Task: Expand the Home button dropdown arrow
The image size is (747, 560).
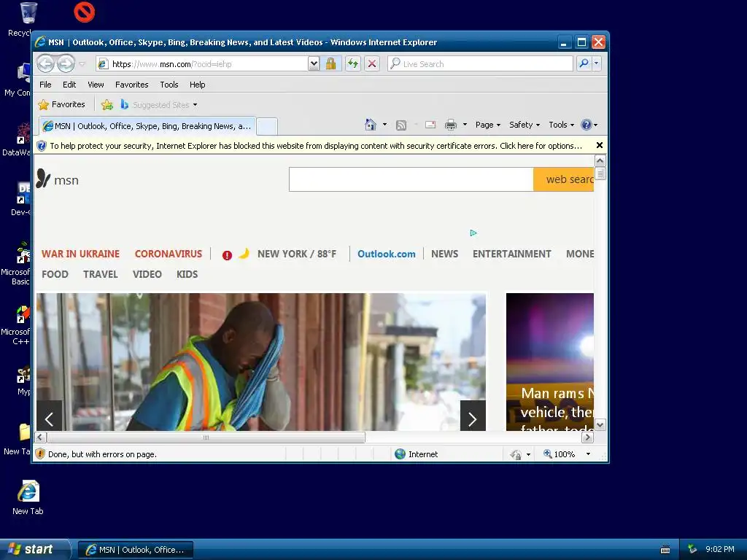Action: point(384,125)
